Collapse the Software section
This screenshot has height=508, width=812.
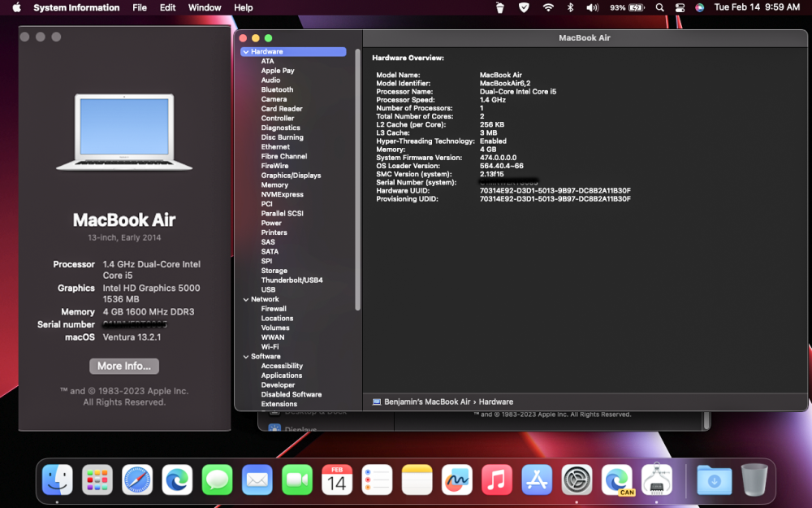coord(246,357)
